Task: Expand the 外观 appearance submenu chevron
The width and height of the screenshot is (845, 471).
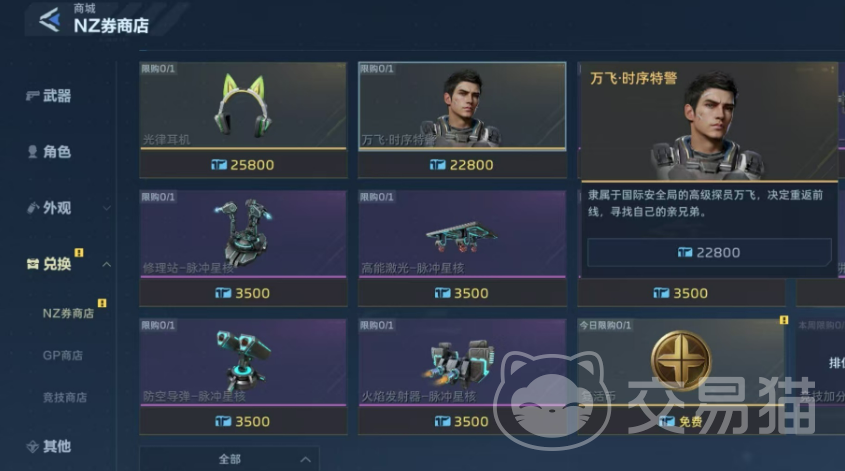Action: click(x=106, y=208)
